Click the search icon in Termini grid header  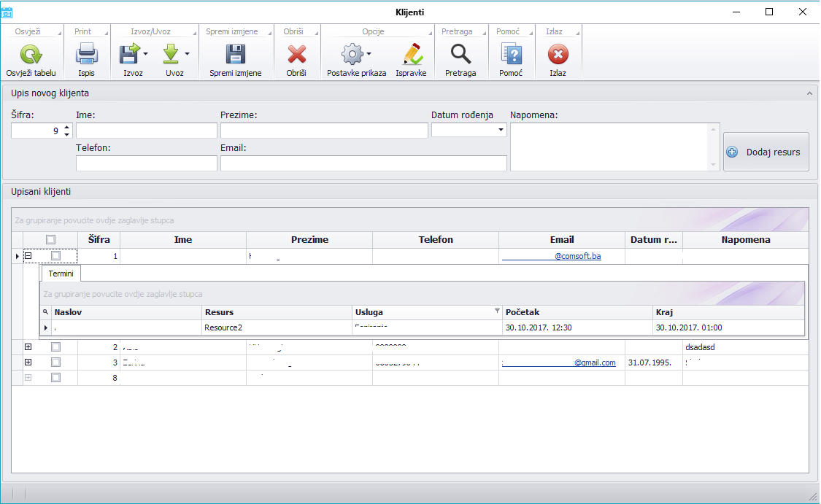tap(45, 312)
